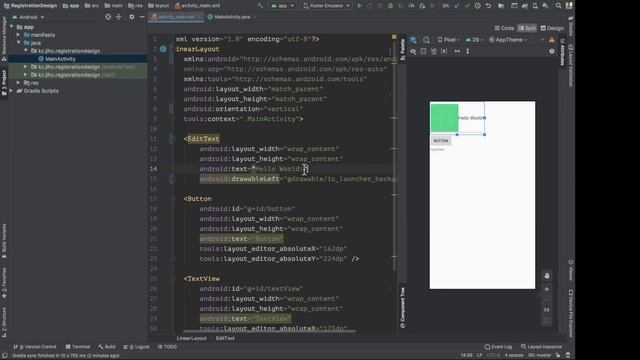The image size is (640, 360).
Task: Click the design surface layers icon
Action: (413, 40)
